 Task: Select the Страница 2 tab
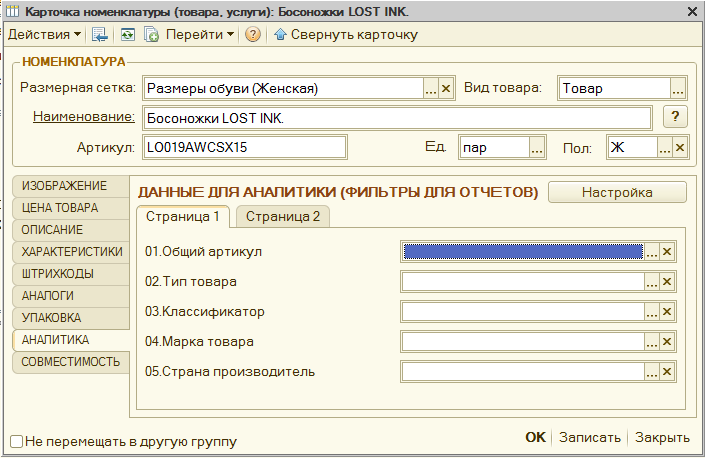[x=283, y=217]
